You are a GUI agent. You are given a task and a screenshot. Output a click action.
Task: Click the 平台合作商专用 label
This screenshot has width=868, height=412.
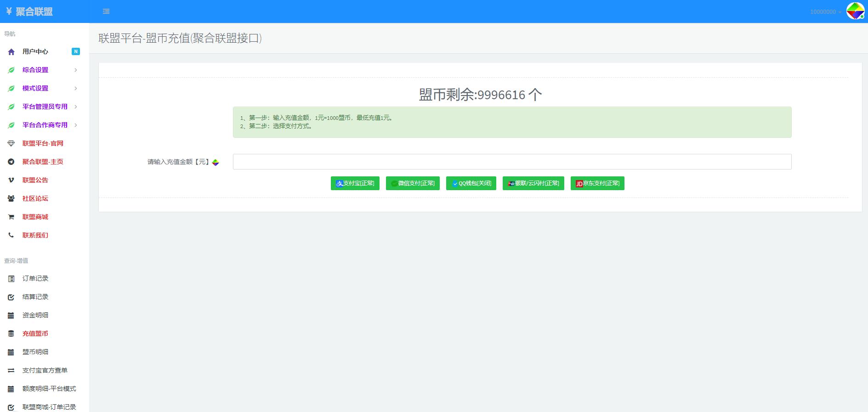pos(45,125)
